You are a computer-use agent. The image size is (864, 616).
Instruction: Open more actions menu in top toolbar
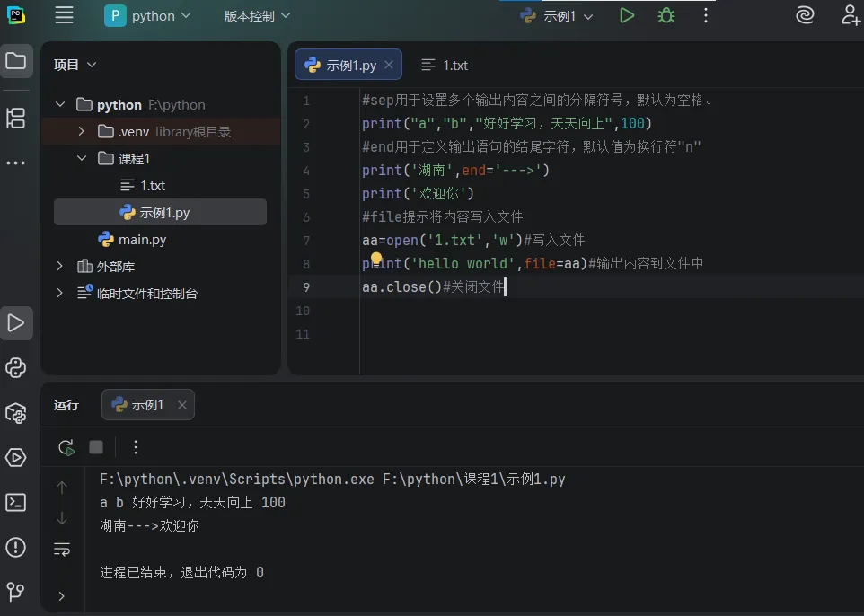pos(705,15)
